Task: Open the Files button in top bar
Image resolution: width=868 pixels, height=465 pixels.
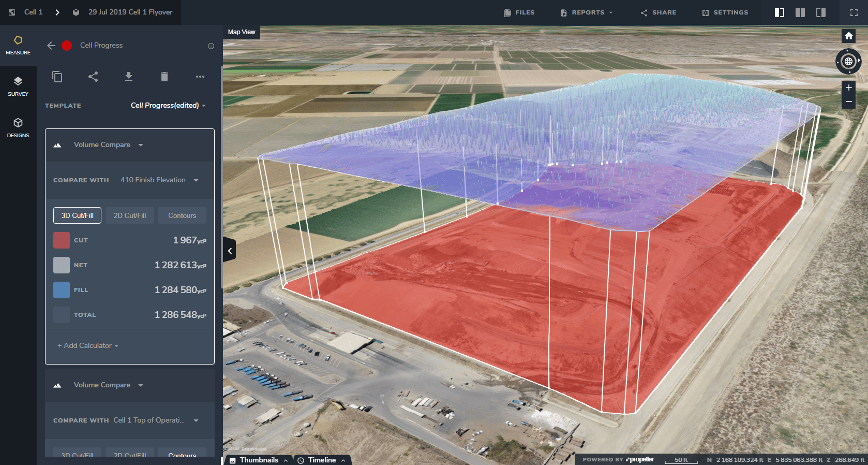Action: coord(519,12)
